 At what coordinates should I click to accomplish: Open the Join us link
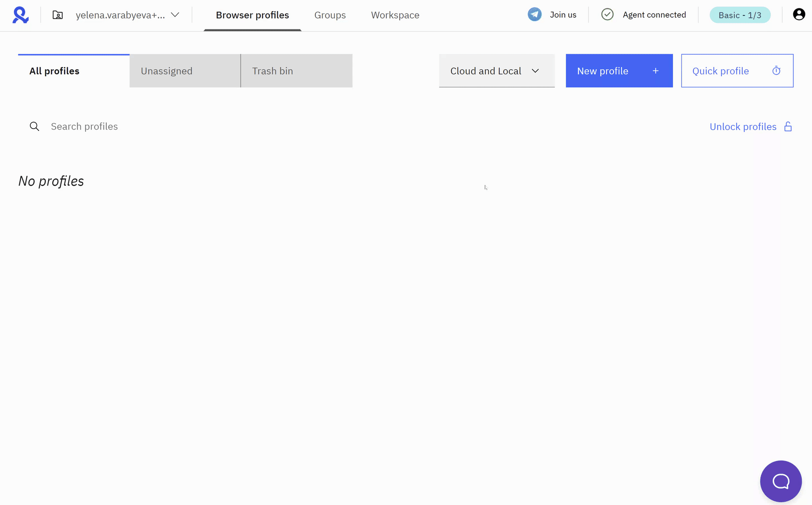tap(563, 15)
